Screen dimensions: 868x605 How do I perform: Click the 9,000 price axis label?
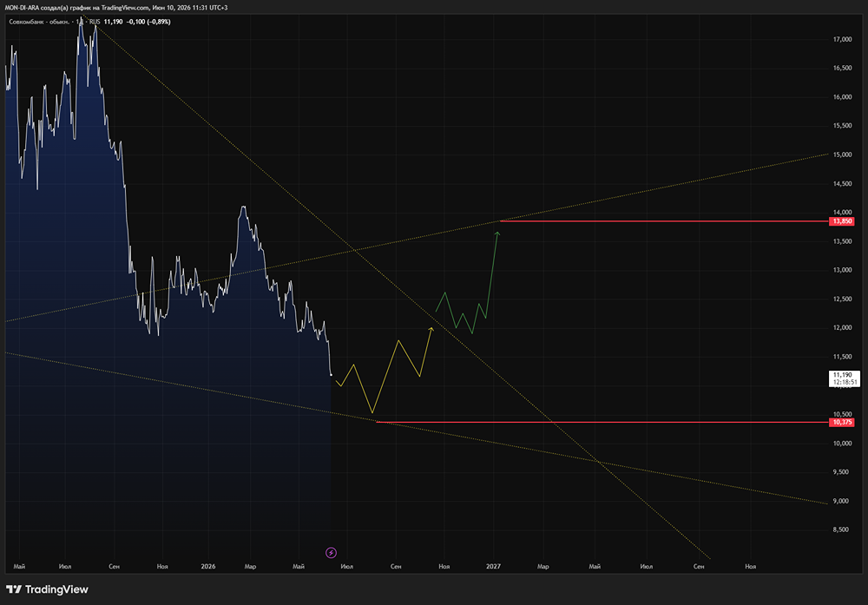pyautogui.click(x=841, y=501)
